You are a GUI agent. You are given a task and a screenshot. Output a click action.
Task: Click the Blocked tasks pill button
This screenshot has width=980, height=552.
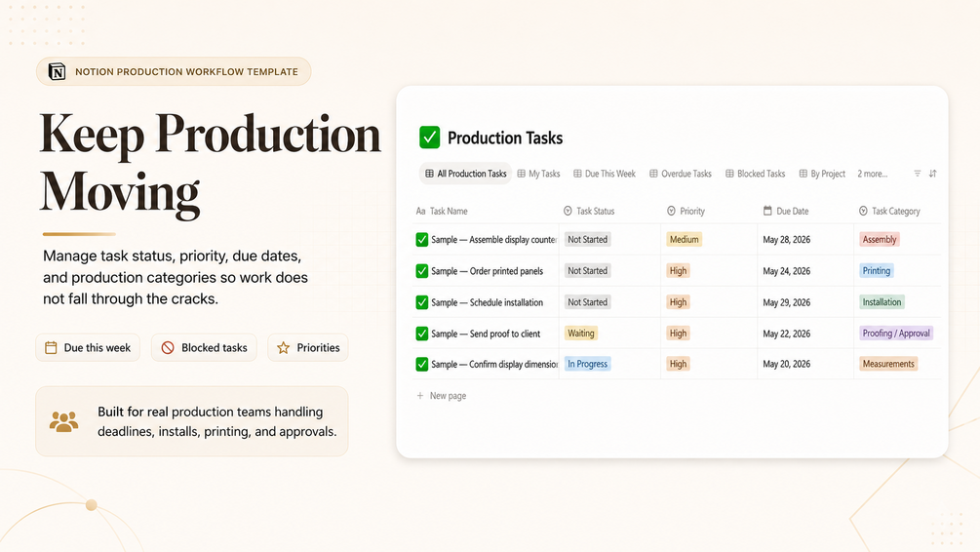(x=204, y=347)
